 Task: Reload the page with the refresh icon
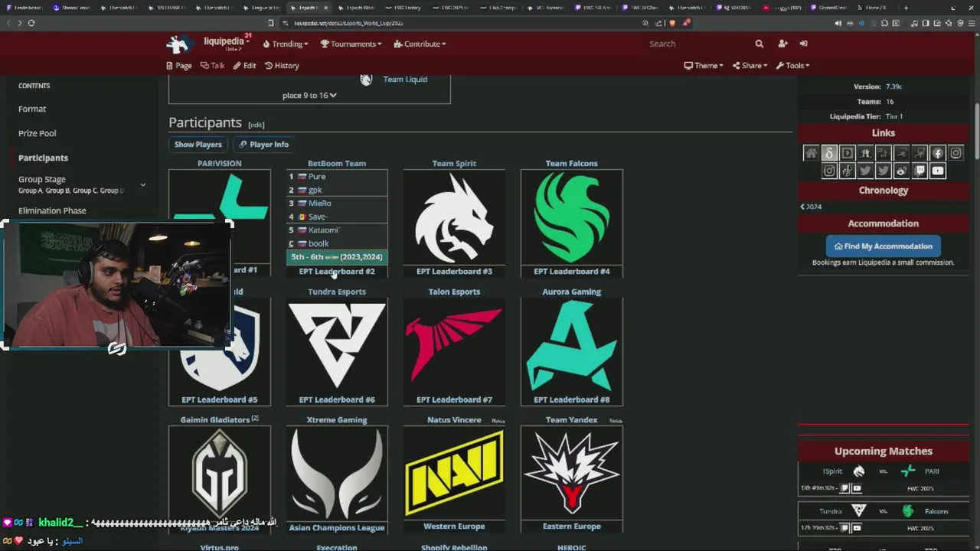click(31, 23)
